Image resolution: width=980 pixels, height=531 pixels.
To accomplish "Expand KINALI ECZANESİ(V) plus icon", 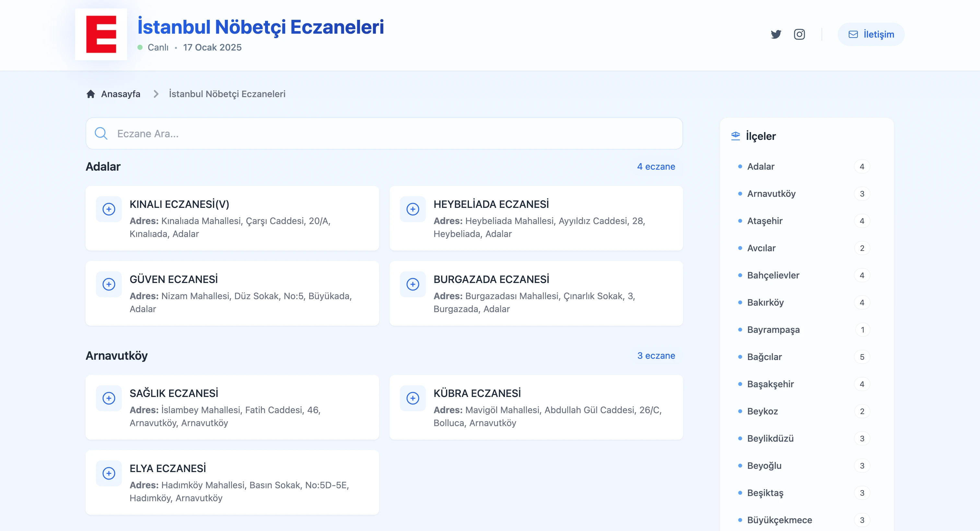I will (109, 209).
